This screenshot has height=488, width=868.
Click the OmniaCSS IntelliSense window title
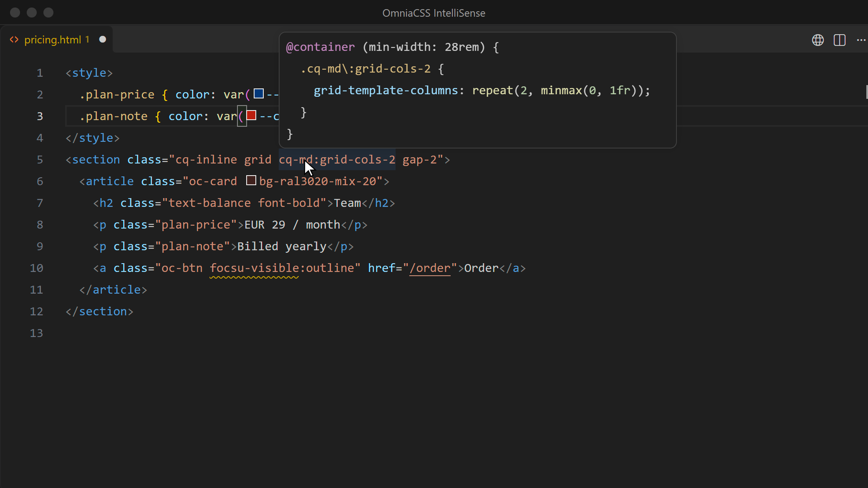click(x=434, y=13)
